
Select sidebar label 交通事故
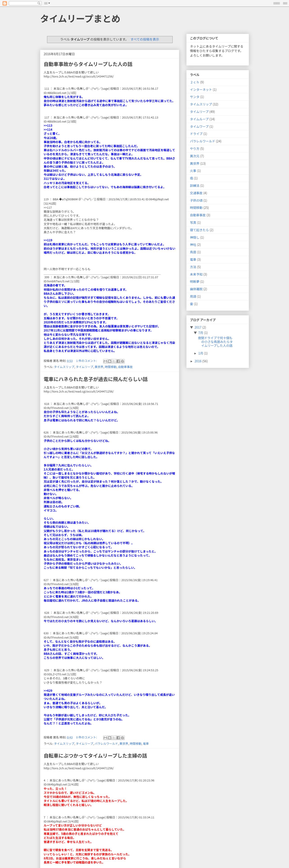pos(196,193)
